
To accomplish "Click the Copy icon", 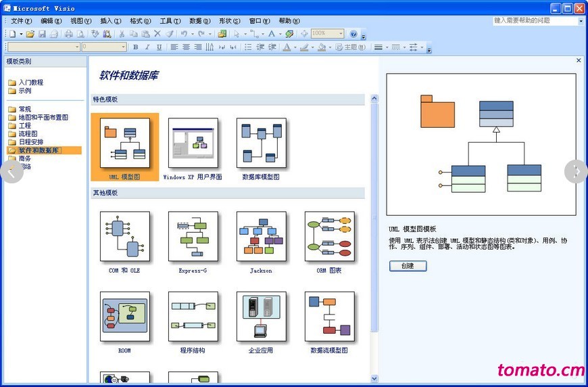I will (x=134, y=34).
